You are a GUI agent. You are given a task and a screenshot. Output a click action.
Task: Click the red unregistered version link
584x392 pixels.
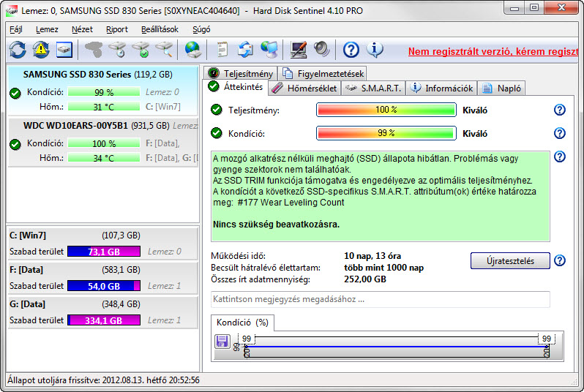(493, 51)
